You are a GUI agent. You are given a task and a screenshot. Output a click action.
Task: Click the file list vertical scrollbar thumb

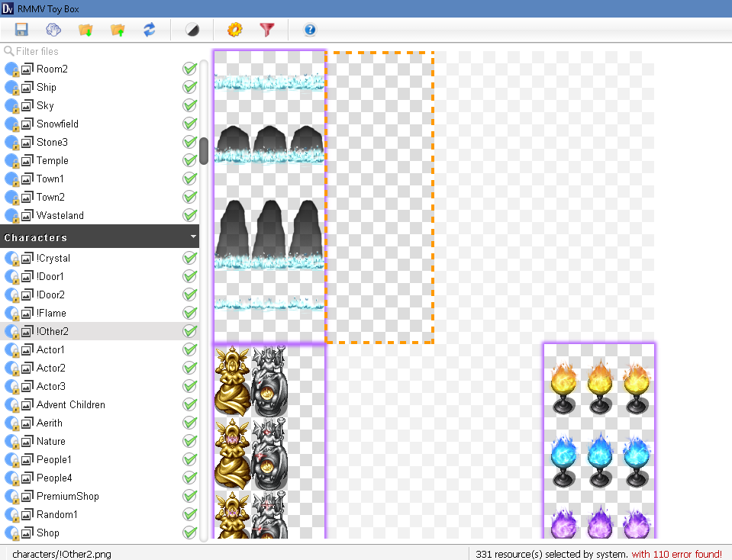(204, 151)
